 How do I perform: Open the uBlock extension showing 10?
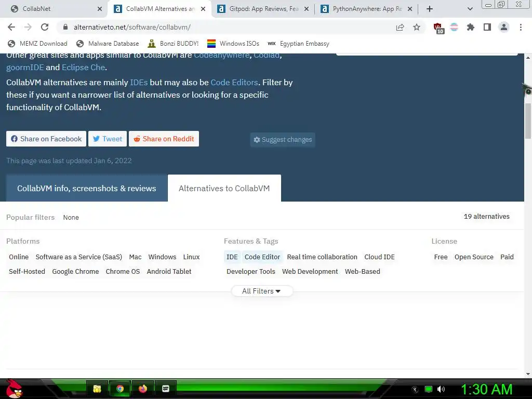438,28
